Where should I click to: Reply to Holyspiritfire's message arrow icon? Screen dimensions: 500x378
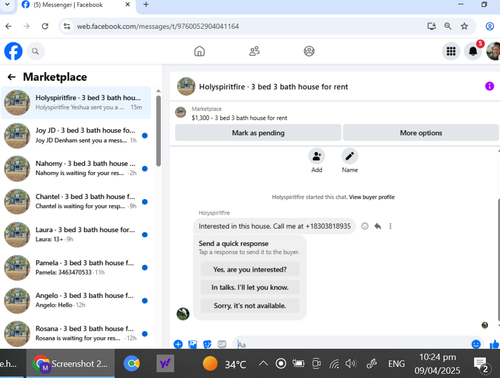(378, 226)
